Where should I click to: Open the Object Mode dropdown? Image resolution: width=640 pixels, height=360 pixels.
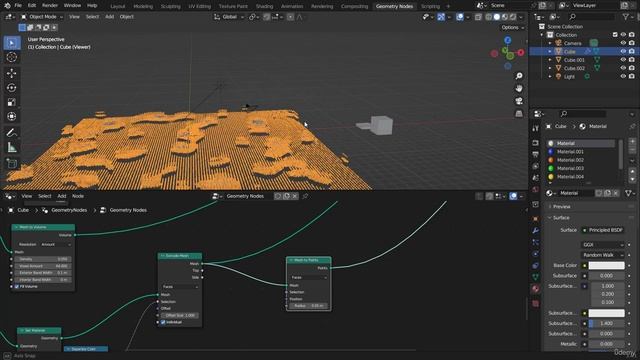(x=42, y=17)
